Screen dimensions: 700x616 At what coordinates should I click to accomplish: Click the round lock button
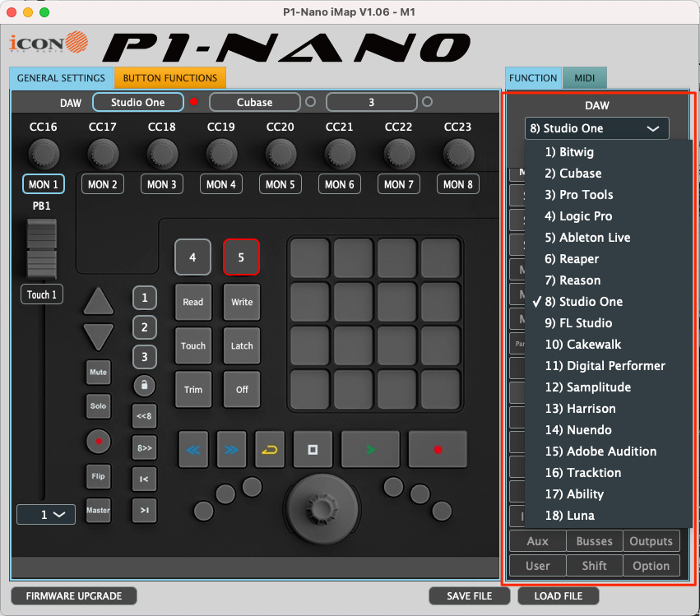pos(144,385)
